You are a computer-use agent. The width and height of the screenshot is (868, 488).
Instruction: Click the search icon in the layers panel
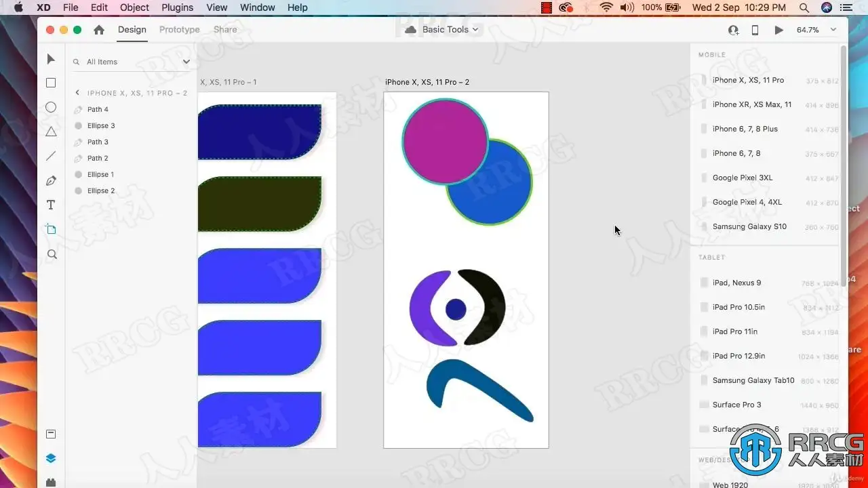(77, 62)
